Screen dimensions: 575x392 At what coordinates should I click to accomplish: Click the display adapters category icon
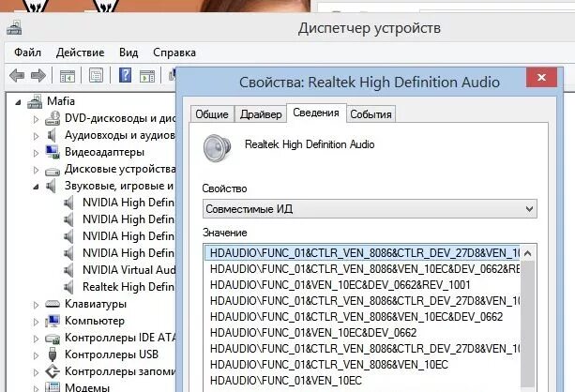pos(53,152)
